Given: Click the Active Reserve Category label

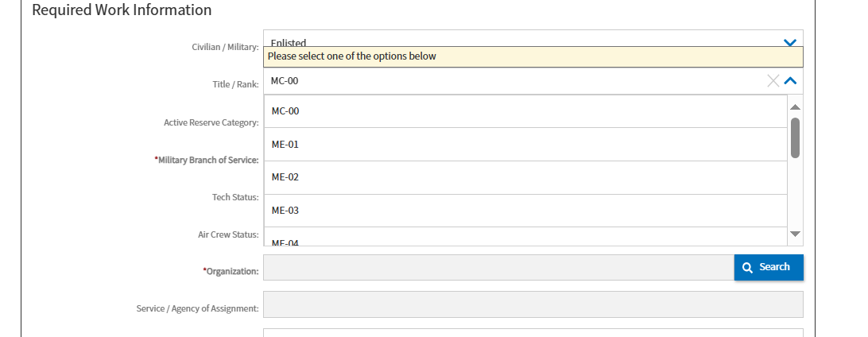Looking at the screenshot, I should coord(211,123).
